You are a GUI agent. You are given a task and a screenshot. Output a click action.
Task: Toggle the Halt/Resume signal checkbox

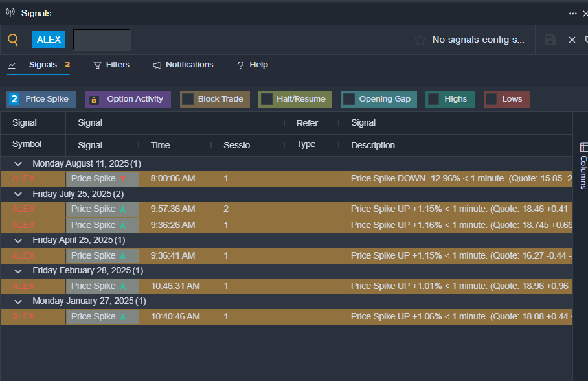click(x=266, y=99)
